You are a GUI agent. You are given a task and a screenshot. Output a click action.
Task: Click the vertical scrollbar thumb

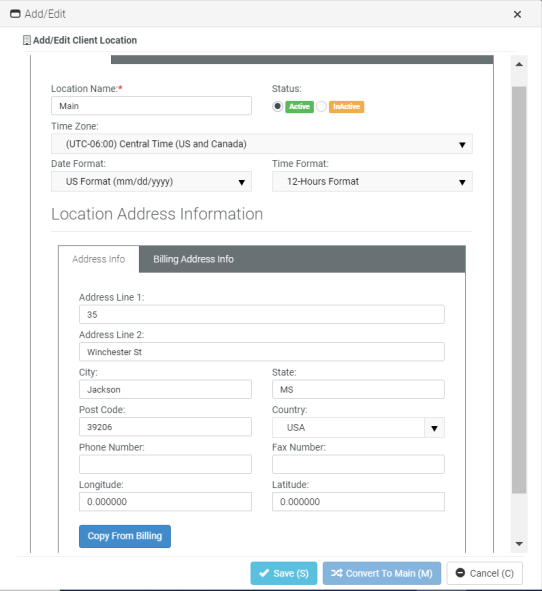click(x=519, y=289)
